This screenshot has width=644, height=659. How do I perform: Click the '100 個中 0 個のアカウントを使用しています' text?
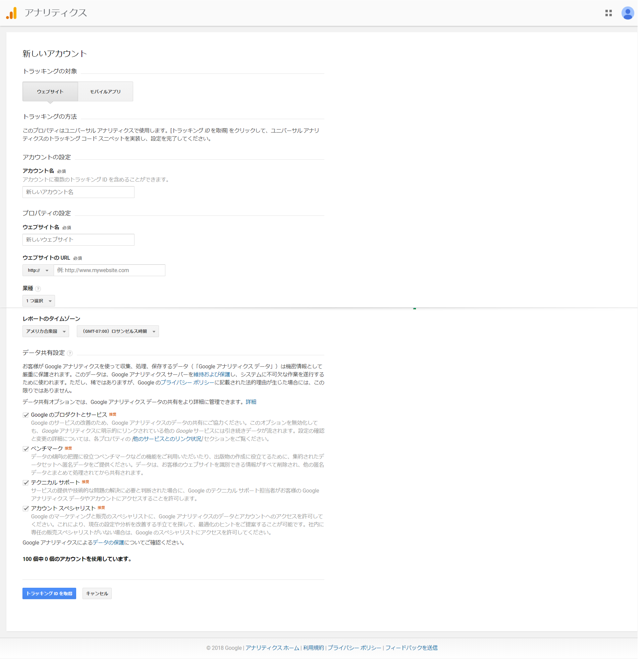(77, 559)
